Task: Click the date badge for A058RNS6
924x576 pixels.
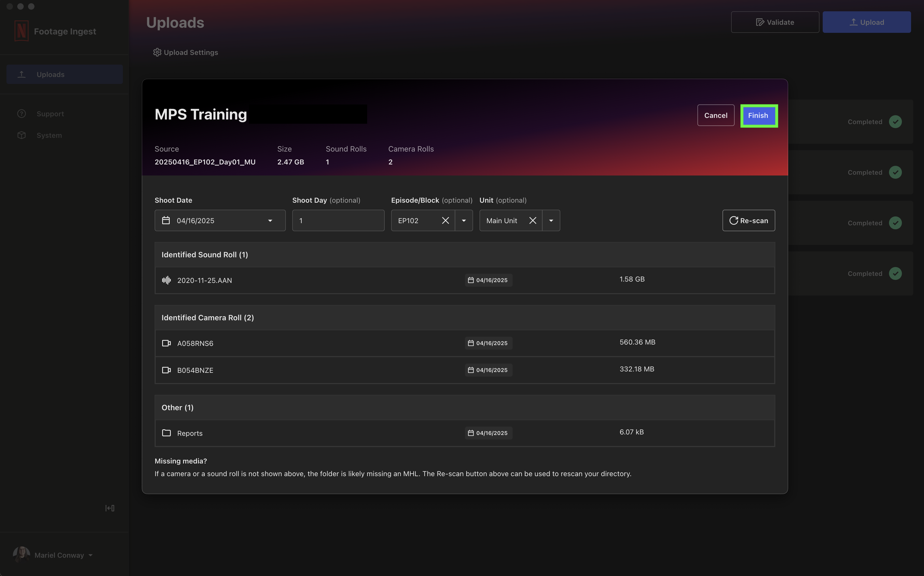Action: (488, 343)
